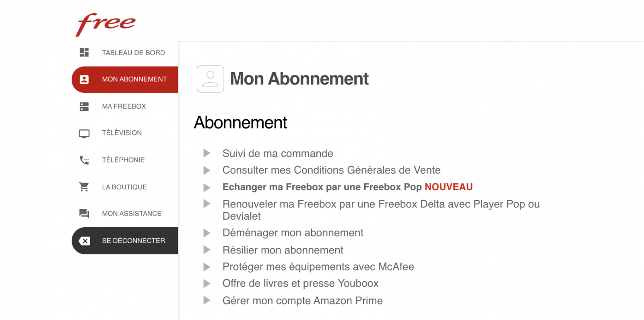Click the television screen icon
Screen dimensions: 644x320
[x=84, y=133]
